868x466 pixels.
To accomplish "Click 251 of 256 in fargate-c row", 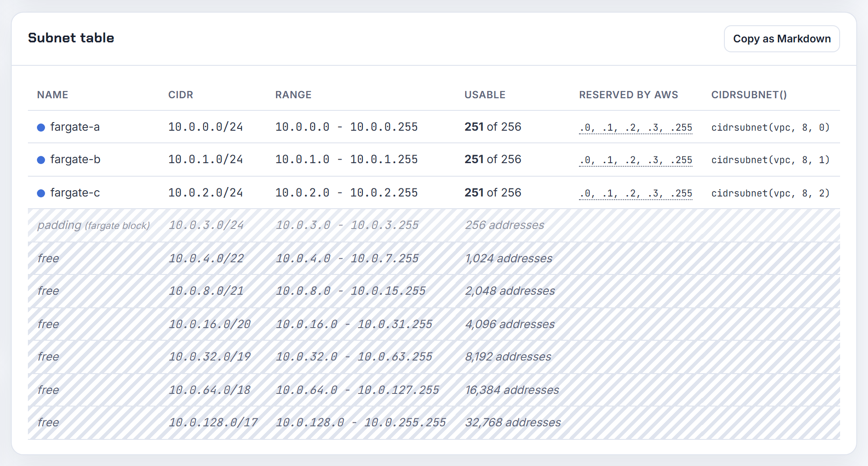I will click(493, 193).
